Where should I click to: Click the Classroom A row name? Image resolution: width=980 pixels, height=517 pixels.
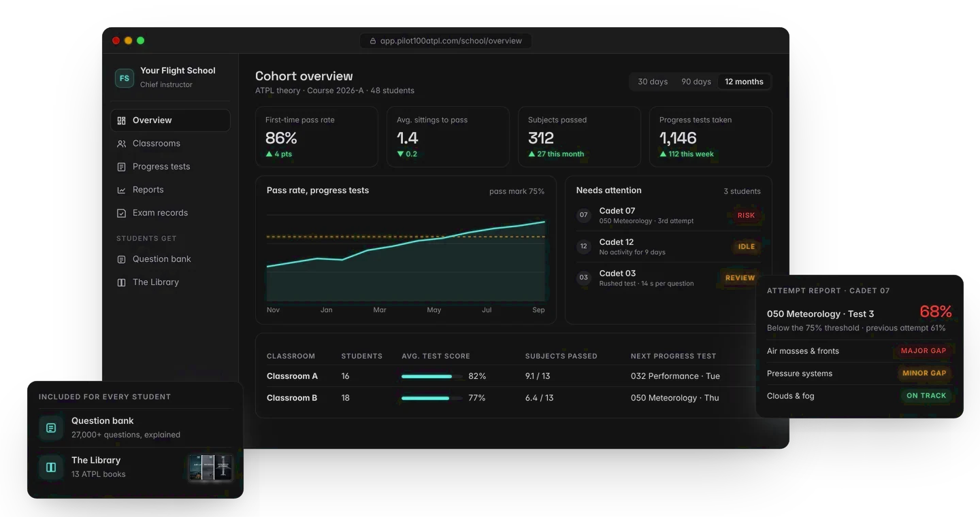click(x=292, y=376)
